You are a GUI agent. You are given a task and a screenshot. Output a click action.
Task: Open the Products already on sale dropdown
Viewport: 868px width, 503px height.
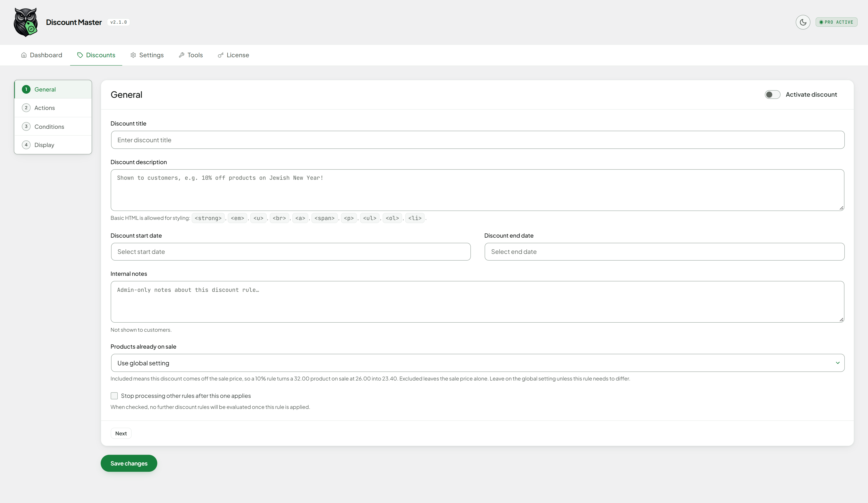click(x=477, y=363)
